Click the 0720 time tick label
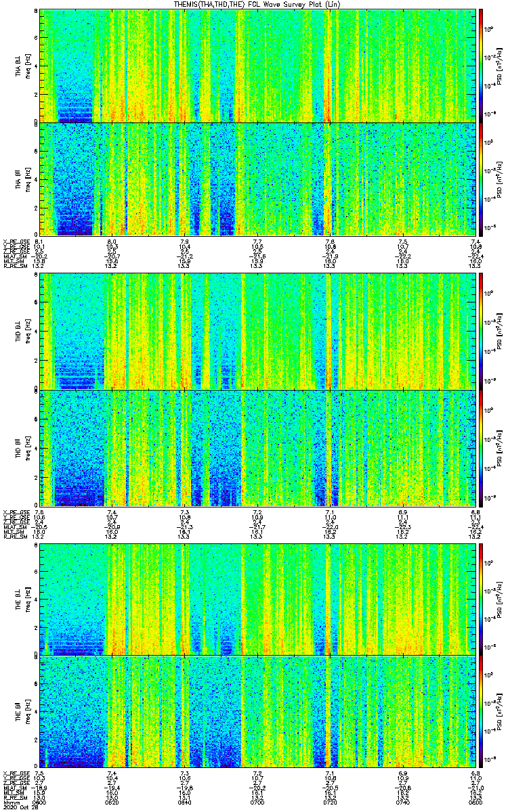This screenshot has height=812, width=508. pos(330,803)
